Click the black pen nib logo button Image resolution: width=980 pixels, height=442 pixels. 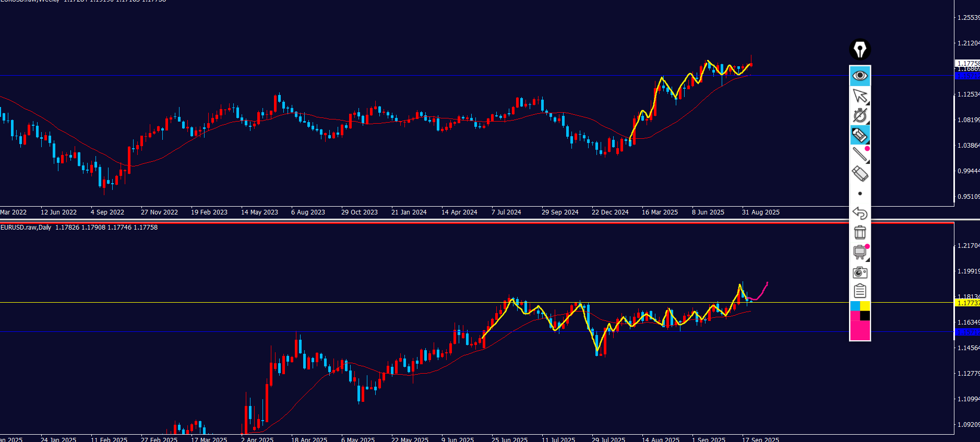859,50
